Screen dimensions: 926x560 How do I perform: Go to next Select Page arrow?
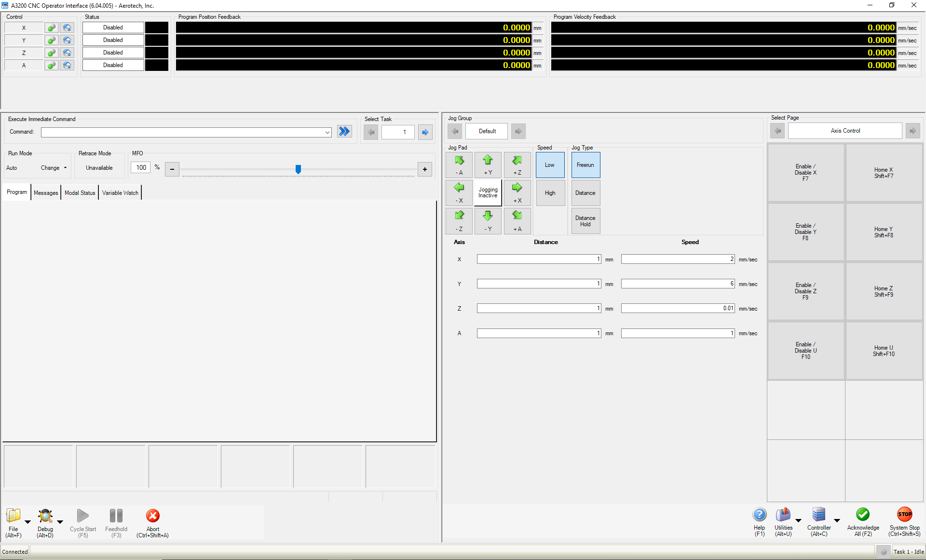pos(912,131)
